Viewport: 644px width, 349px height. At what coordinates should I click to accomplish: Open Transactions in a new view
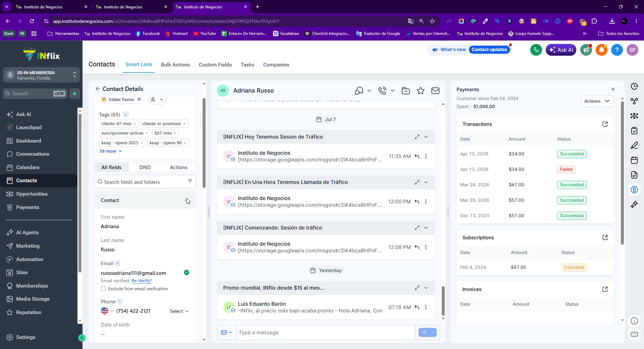(x=605, y=124)
